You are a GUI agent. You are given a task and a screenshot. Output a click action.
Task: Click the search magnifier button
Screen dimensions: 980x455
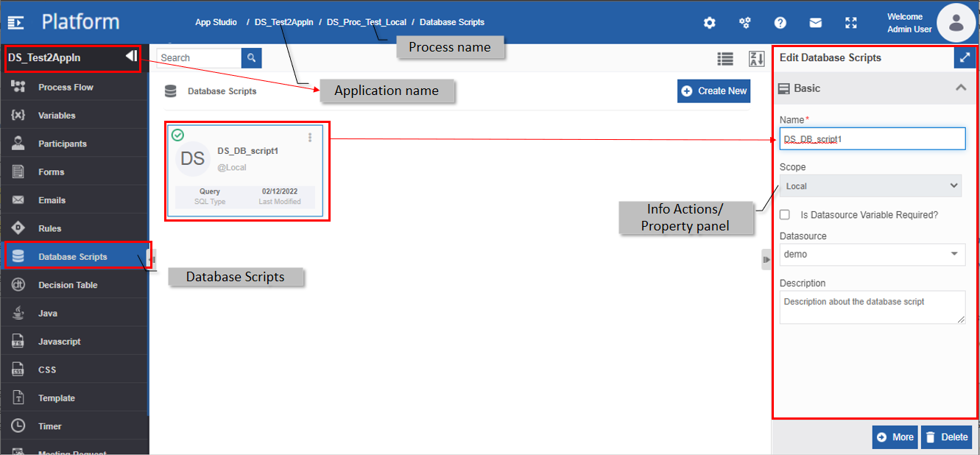251,57
